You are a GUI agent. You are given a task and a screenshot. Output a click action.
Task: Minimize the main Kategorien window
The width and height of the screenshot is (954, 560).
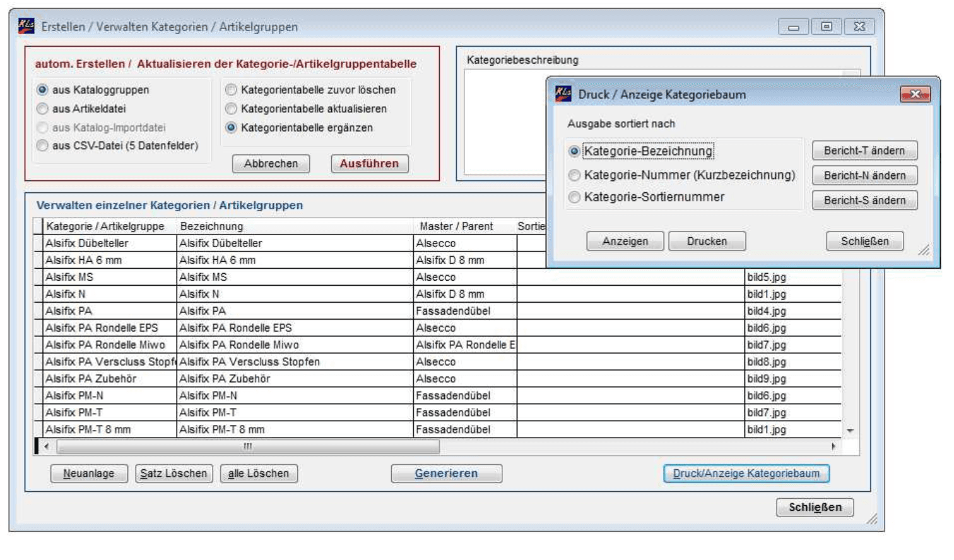point(793,26)
